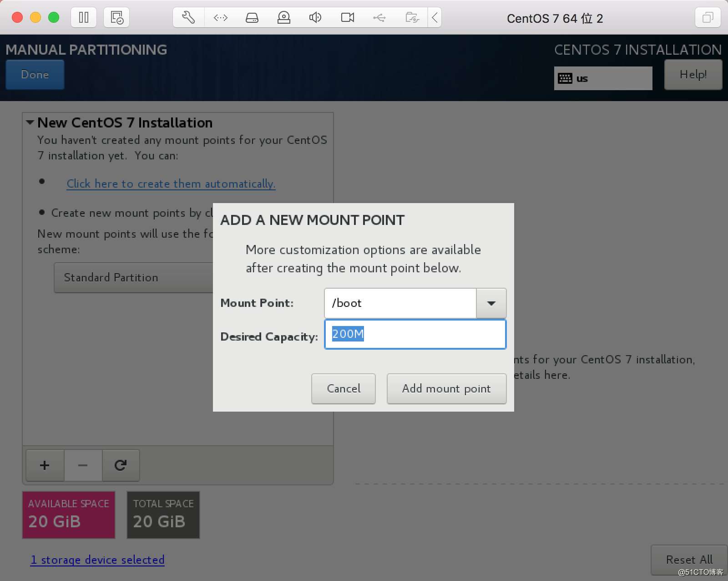
Task: Click the USB device icon
Action: pyautogui.click(x=379, y=18)
